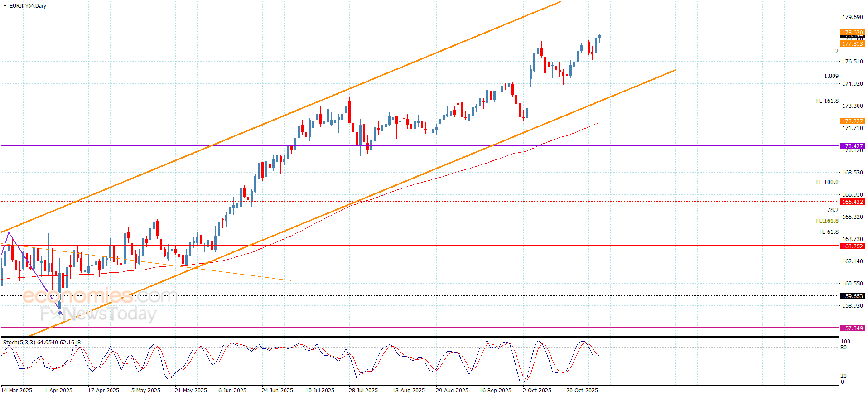Select the 172.227 orange price label
868x396 pixels.
click(x=852, y=121)
